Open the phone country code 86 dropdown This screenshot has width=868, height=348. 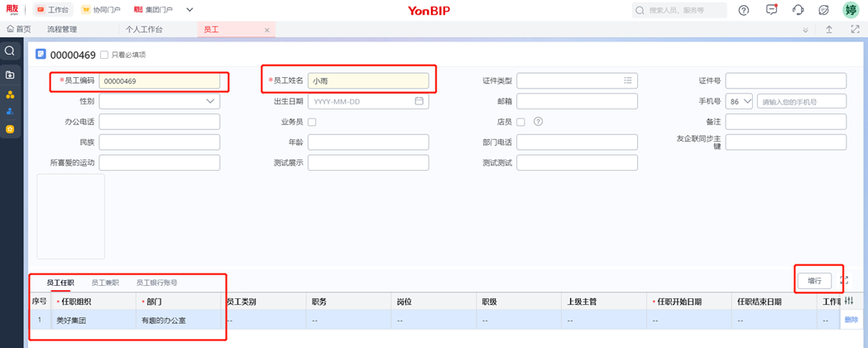click(739, 101)
